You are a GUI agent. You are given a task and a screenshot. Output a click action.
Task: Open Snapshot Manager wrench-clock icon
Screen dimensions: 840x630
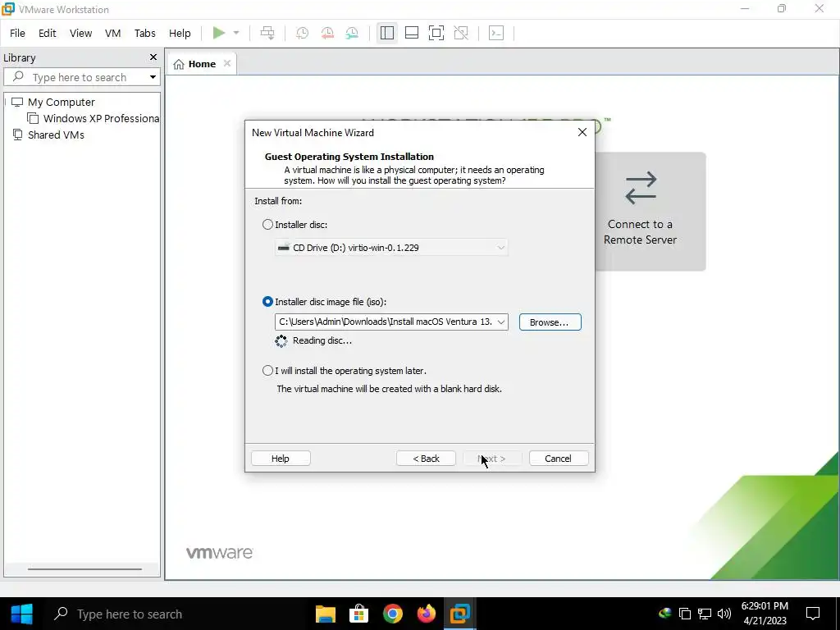352,33
